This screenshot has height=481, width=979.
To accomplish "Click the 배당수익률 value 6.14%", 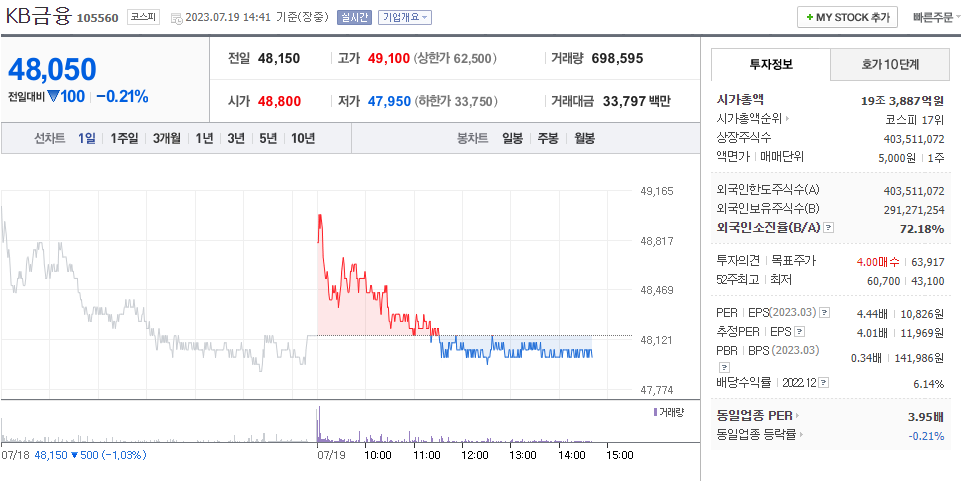I will [929, 384].
